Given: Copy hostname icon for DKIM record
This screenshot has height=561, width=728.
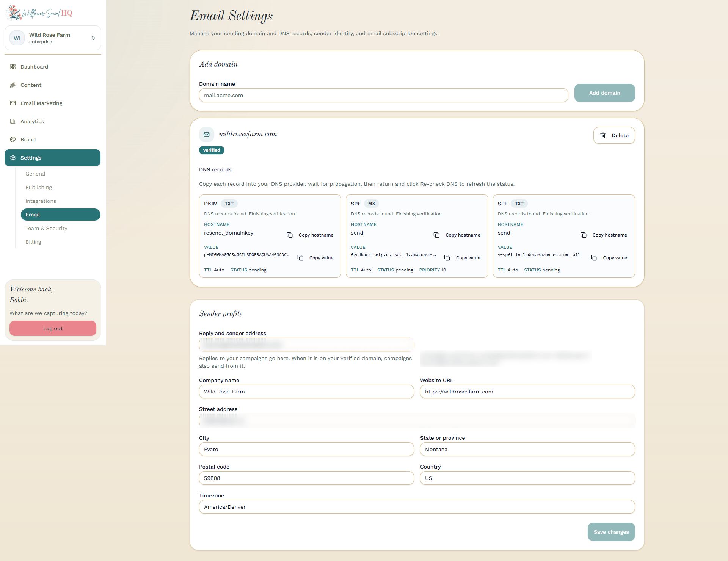Looking at the screenshot, I should tap(290, 235).
